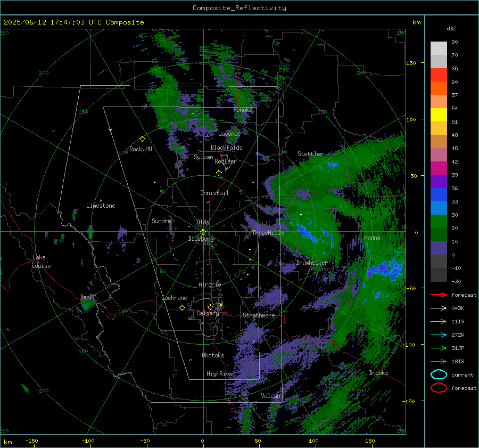This screenshot has height=448, width=479.
Task: Select the white 04DK arrow symbol
Action: click(x=439, y=308)
